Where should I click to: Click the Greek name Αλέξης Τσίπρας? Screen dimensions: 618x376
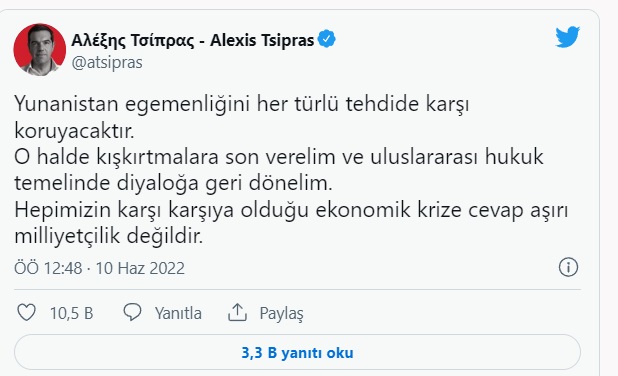coord(133,41)
